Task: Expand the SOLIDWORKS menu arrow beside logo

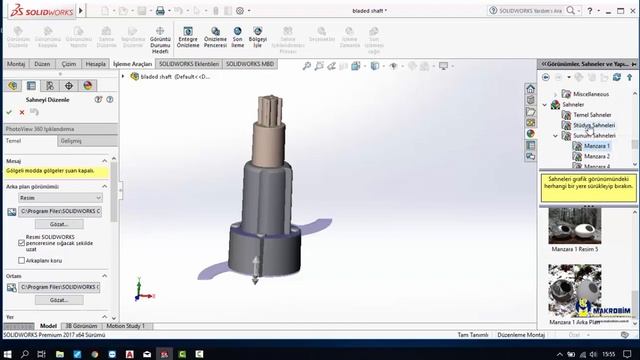Action: pyautogui.click(x=81, y=11)
